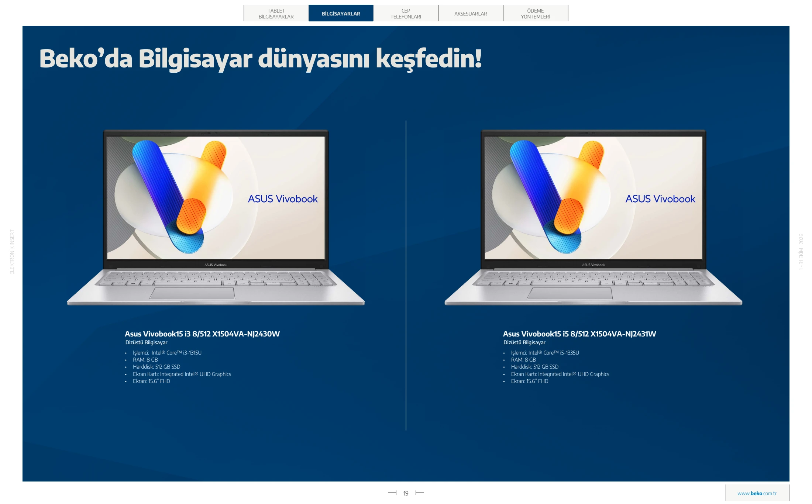Click Ekran Kartı line under i5 model
812x504 pixels.
(x=560, y=374)
